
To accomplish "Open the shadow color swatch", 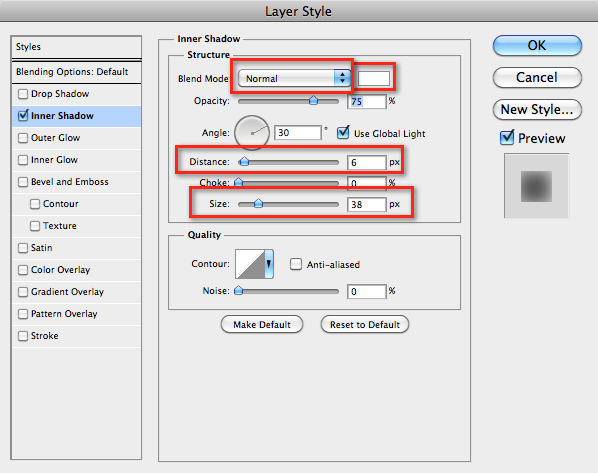I will [x=374, y=78].
